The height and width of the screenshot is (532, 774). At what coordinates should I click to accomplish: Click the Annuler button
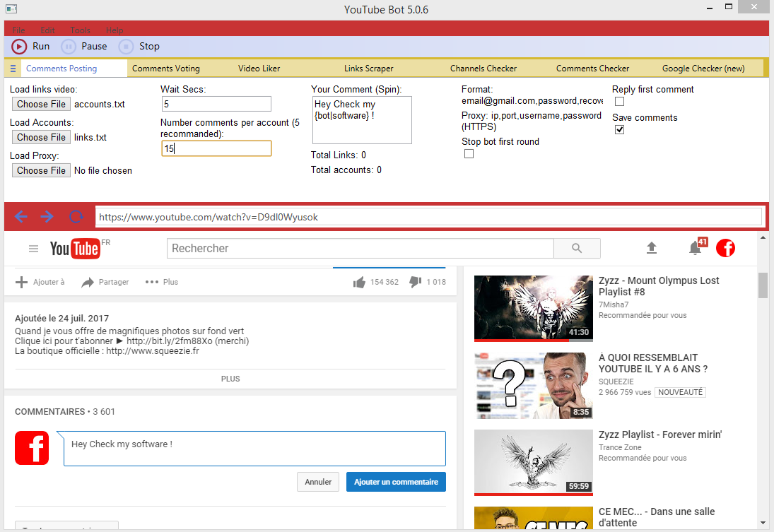tap(318, 482)
